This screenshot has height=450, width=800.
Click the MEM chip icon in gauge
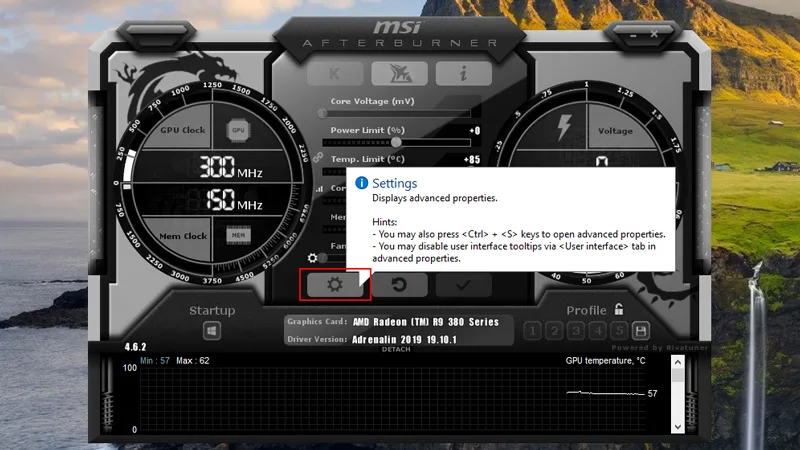point(238,235)
